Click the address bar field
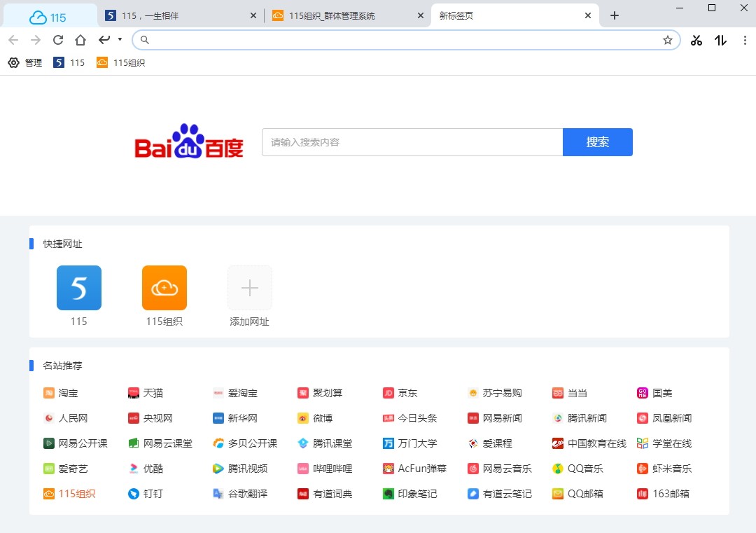The height and width of the screenshot is (533, 756). point(406,40)
